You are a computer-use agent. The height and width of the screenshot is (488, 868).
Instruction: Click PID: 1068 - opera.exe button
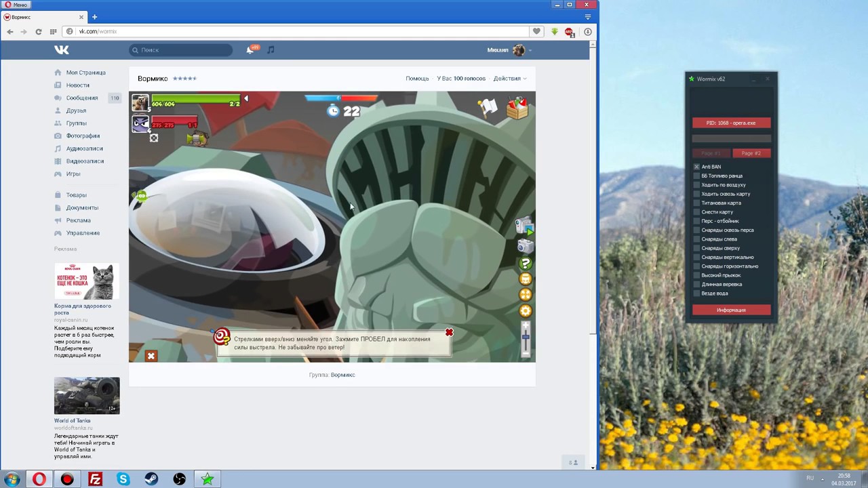point(731,123)
